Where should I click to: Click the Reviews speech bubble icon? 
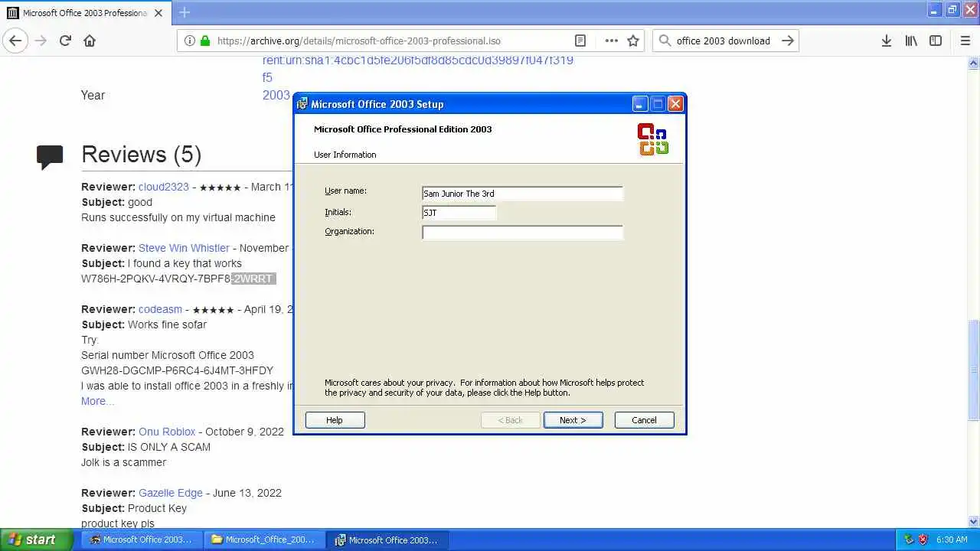(x=50, y=156)
